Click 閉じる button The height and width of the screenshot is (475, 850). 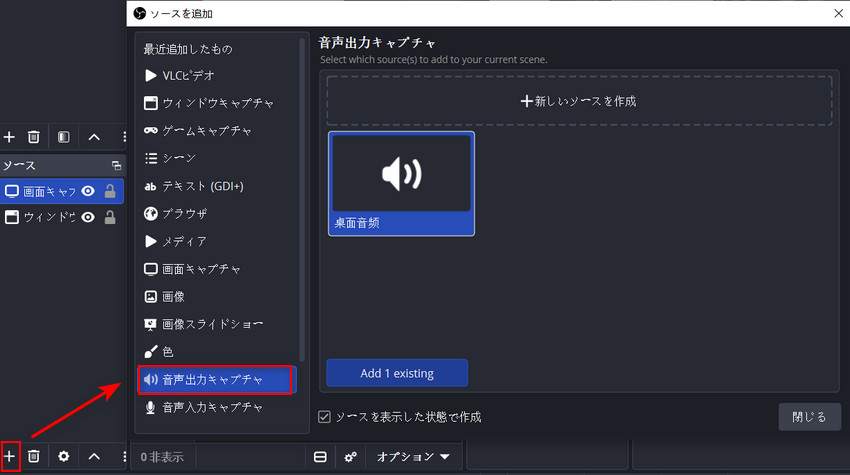coord(809,417)
